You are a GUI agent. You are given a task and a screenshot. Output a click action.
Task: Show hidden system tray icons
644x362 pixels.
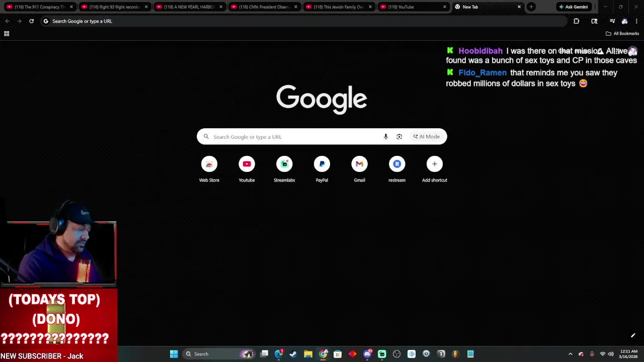pos(570,354)
